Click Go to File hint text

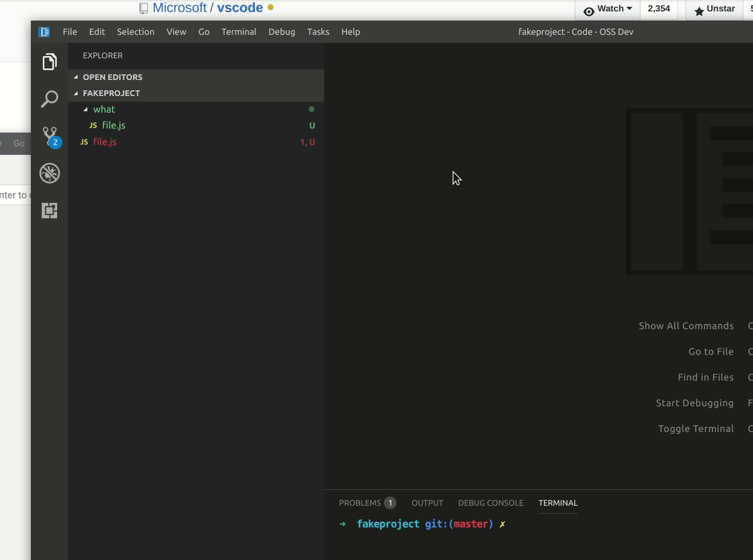click(x=711, y=351)
